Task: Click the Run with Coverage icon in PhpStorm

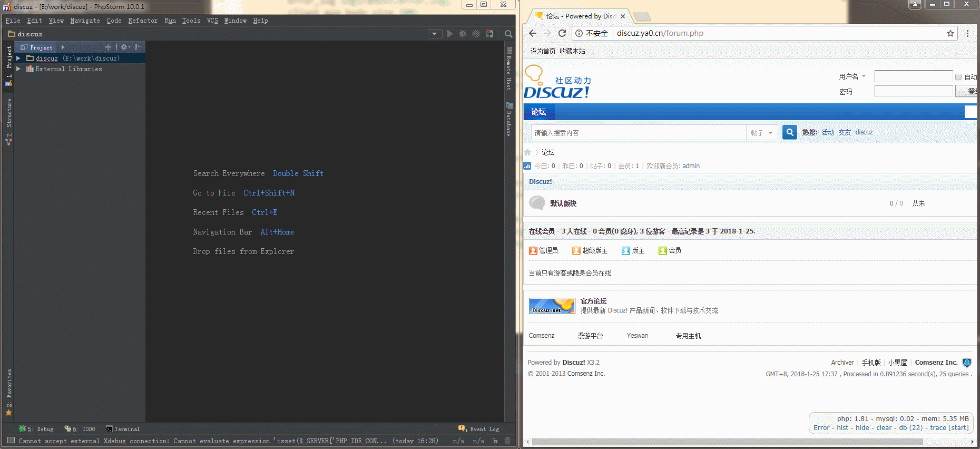Action: [476, 34]
